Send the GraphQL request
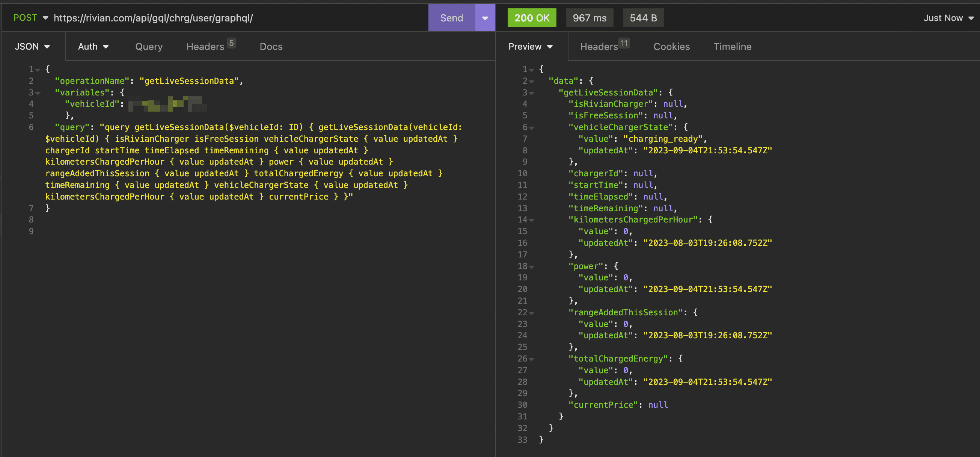This screenshot has height=457, width=980. [x=452, y=18]
